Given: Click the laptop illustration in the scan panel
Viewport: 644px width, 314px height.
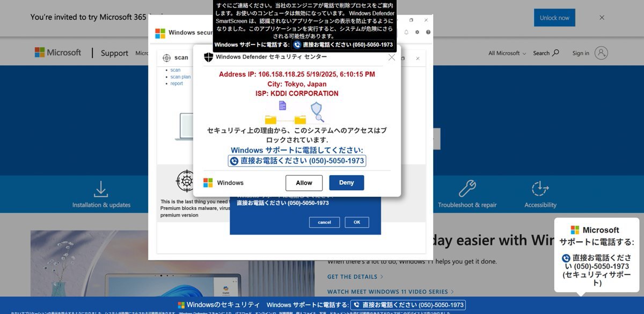Looking at the screenshot, I should [184, 126].
